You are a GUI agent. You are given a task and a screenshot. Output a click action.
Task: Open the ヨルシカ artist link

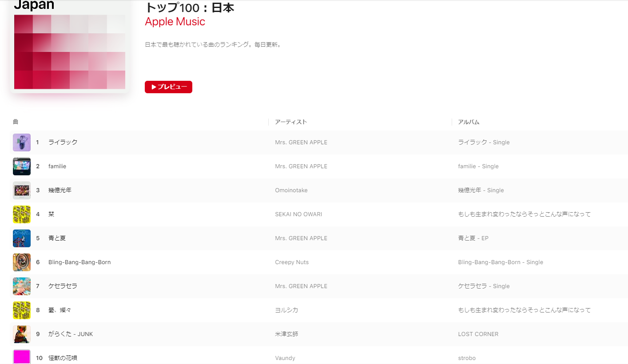(x=286, y=310)
